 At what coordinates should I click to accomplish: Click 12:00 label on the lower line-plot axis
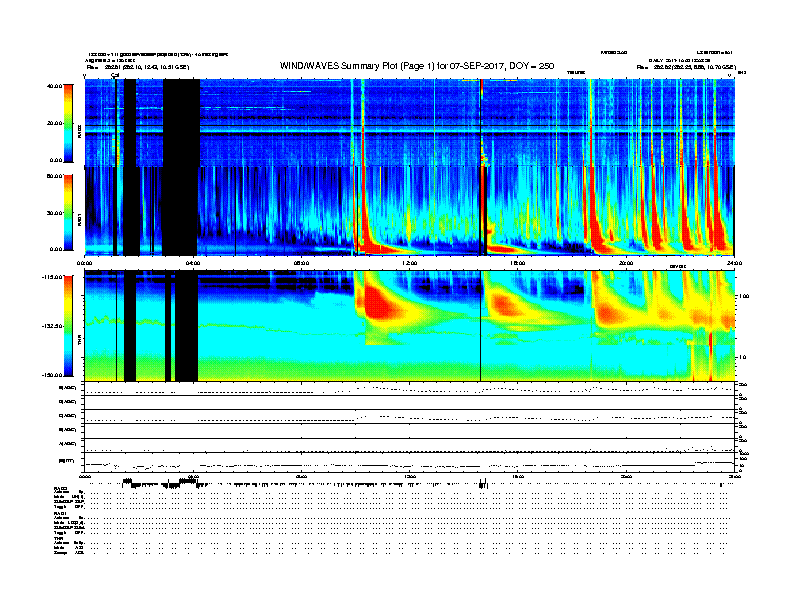(x=410, y=476)
